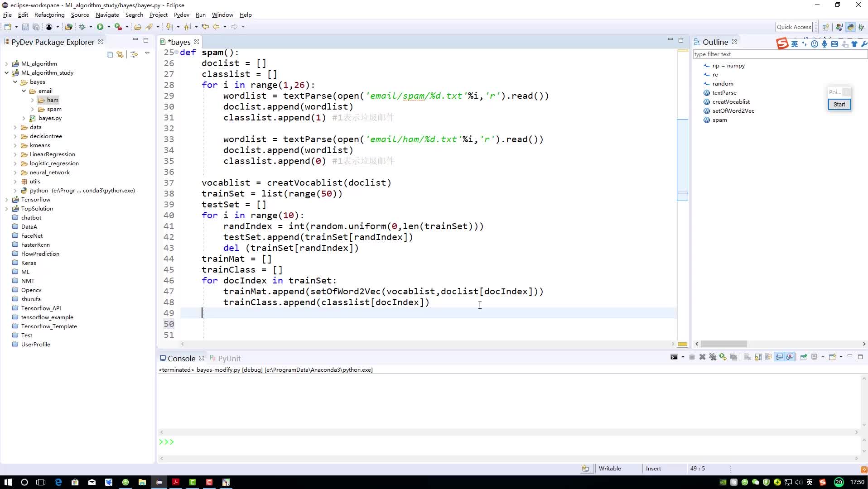Go to Previous Annotation arrow icon
The width and height of the screenshot is (868, 489).
pos(187,27)
